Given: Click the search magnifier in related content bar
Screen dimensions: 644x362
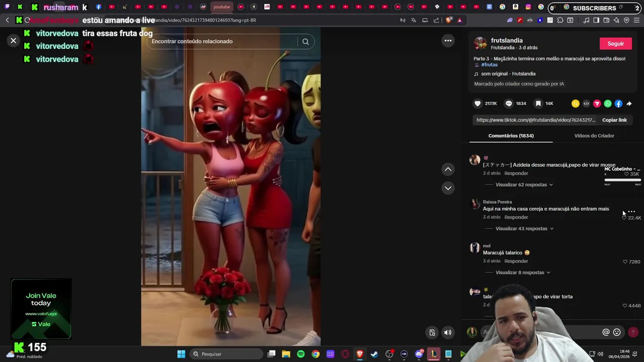Looking at the screenshot, I should coord(305,42).
